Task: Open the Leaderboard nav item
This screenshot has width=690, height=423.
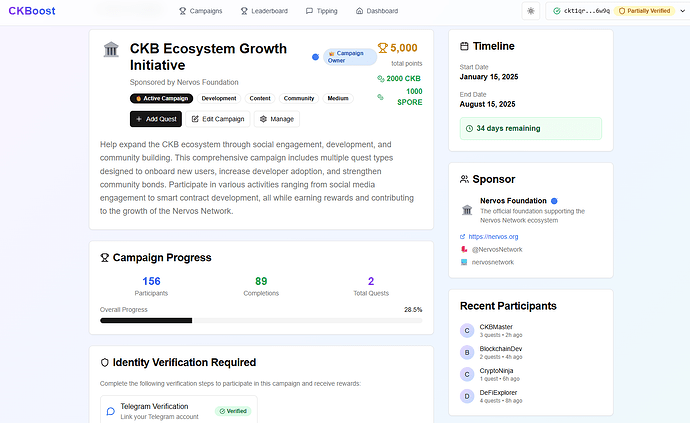Action: (264, 11)
